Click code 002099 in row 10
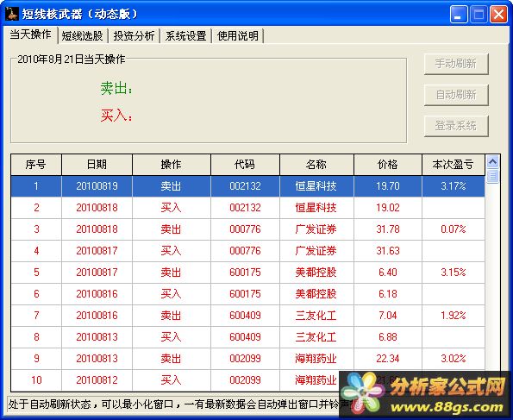The image size is (513, 420). pos(245,380)
